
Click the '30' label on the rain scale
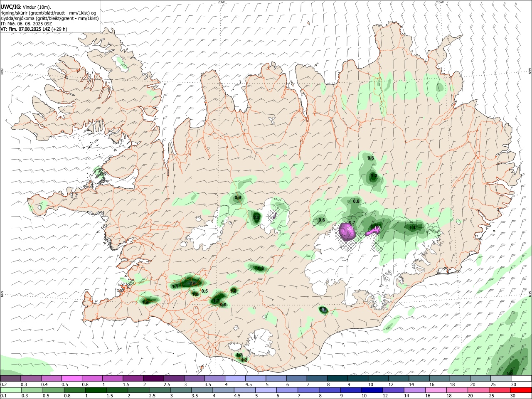[514, 396]
